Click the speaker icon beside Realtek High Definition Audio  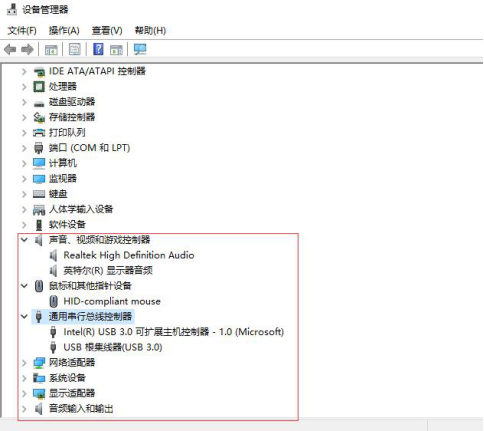tap(53, 256)
